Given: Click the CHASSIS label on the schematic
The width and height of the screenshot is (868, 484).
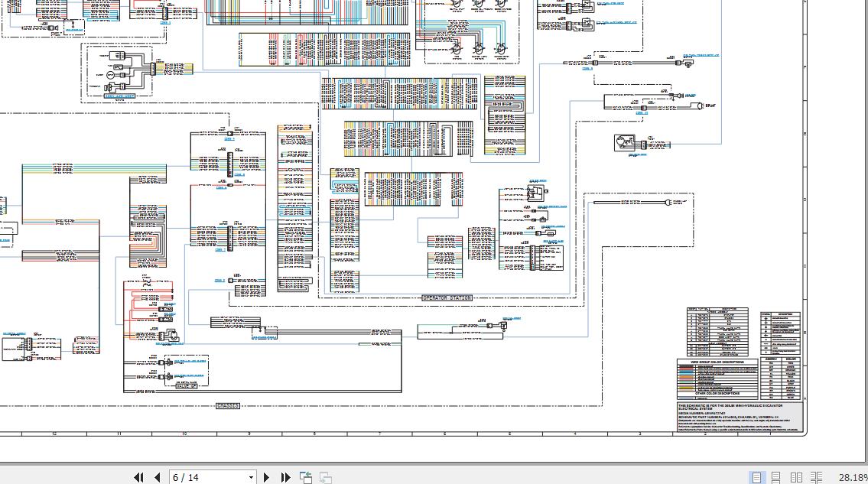Looking at the screenshot, I should [x=228, y=406].
